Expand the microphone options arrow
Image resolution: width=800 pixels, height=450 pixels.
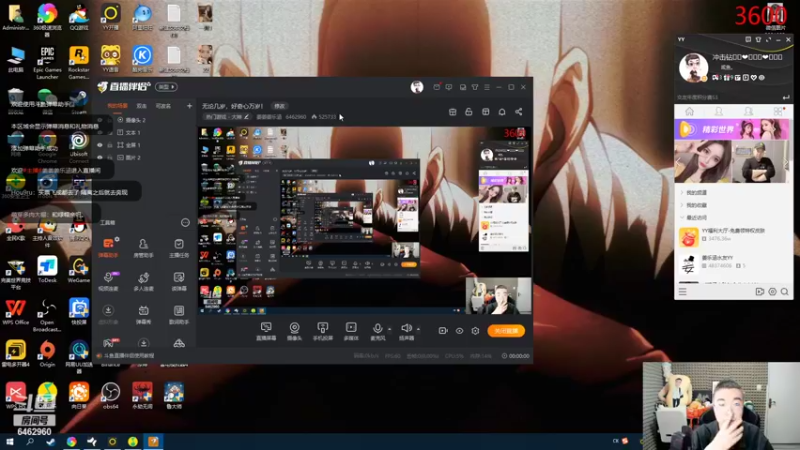(x=389, y=329)
